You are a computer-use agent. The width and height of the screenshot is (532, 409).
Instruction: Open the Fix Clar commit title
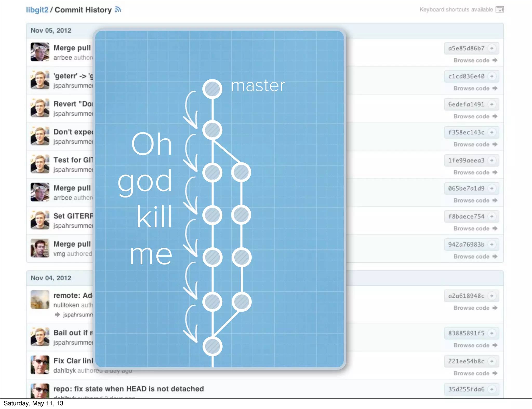(x=73, y=361)
